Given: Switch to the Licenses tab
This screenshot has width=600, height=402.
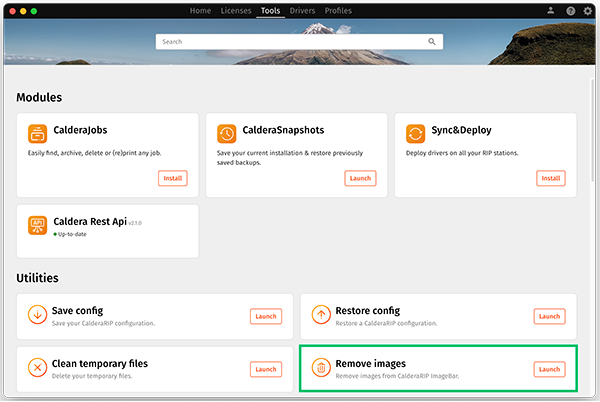Looking at the screenshot, I should [x=236, y=11].
